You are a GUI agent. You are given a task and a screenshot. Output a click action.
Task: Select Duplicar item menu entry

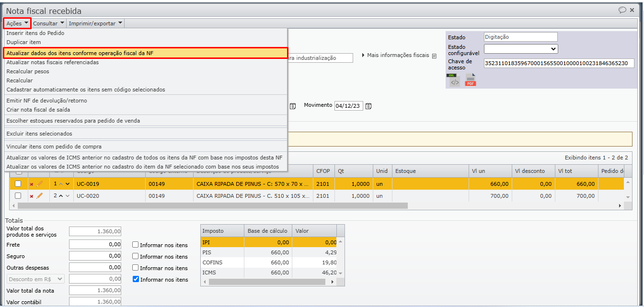pyautogui.click(x=146, y=42)
